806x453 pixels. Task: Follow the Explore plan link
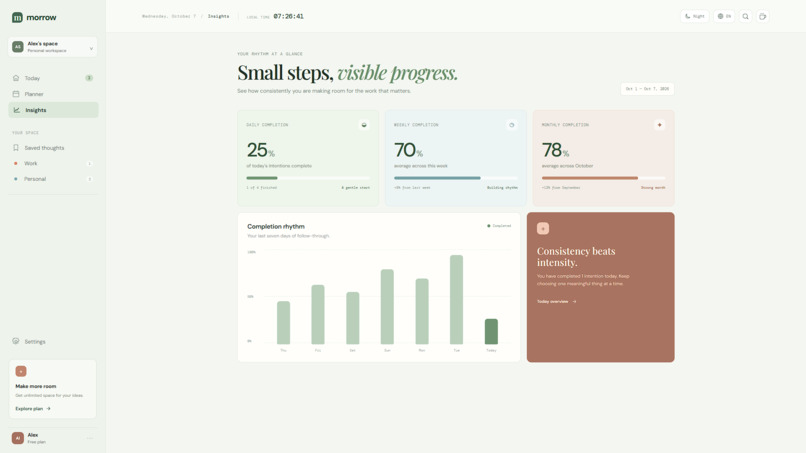click(33, 409)
